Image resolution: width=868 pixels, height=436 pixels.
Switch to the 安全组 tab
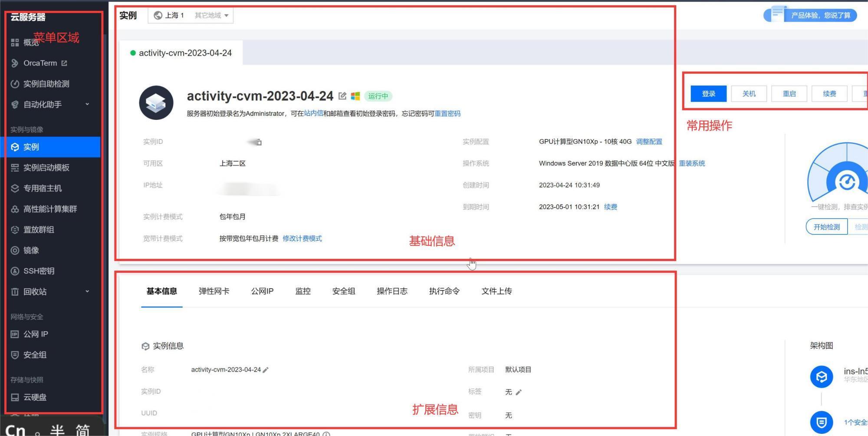[x=344, y=291]
